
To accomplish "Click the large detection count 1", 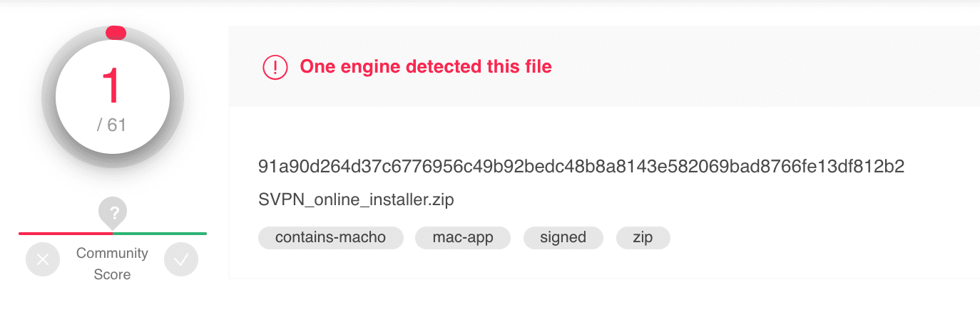I will (x=113, y=87).
